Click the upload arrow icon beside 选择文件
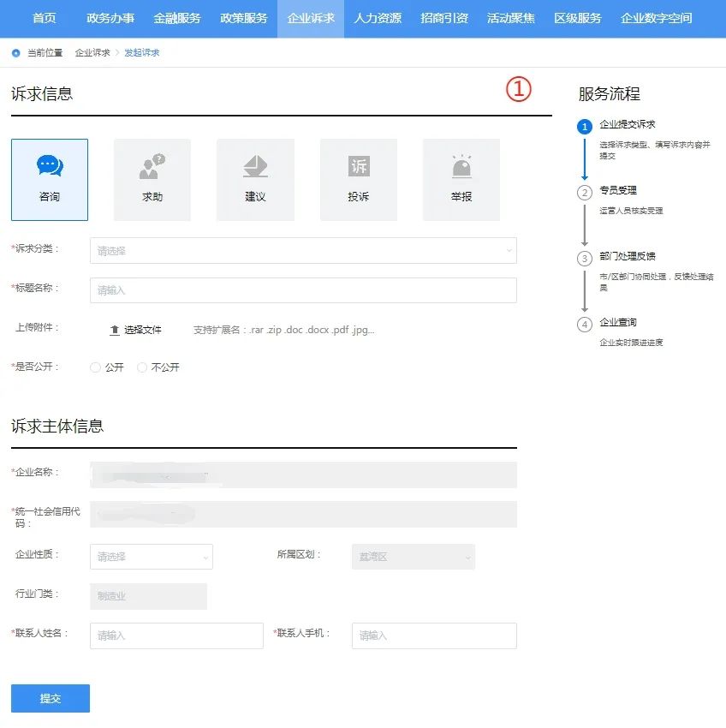Viewport: 726px width, 728px height. click(115, 330)
